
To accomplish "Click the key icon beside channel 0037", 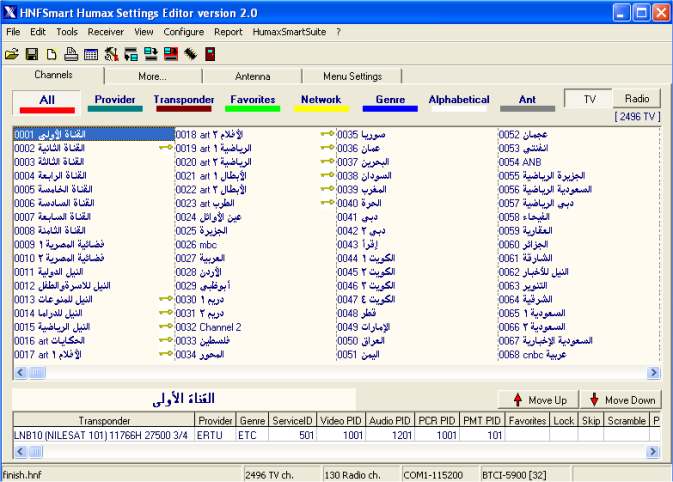I will 327,161.
